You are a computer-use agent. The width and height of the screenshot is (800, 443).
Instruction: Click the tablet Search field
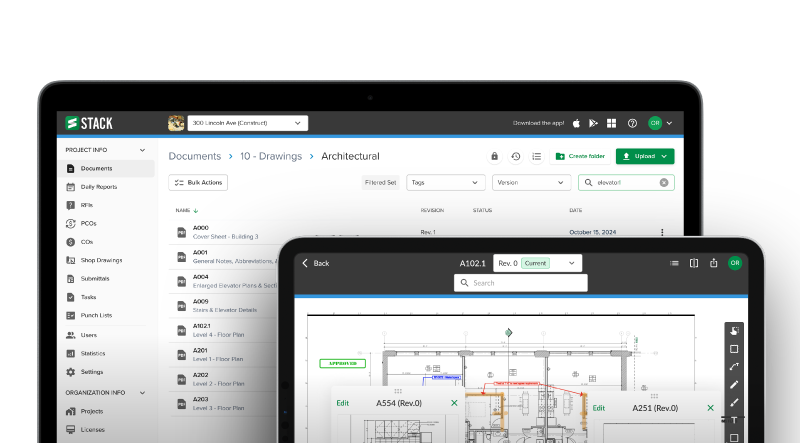click(520, 283)
